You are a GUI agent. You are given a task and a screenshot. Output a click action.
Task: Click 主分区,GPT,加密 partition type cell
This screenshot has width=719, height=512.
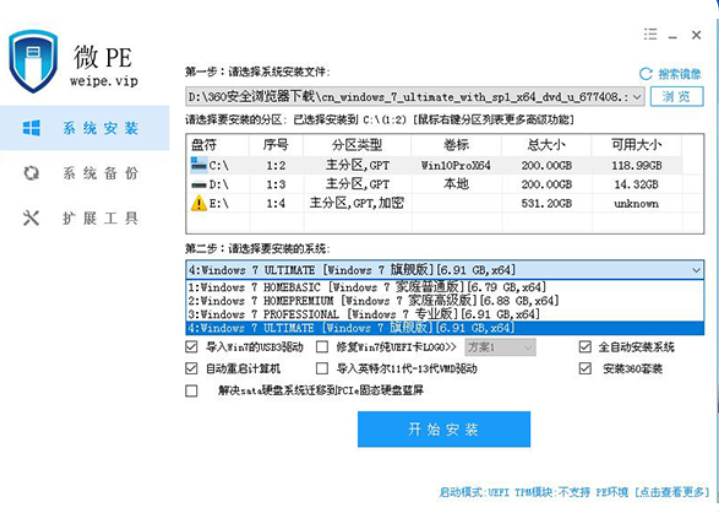point(357,203)
